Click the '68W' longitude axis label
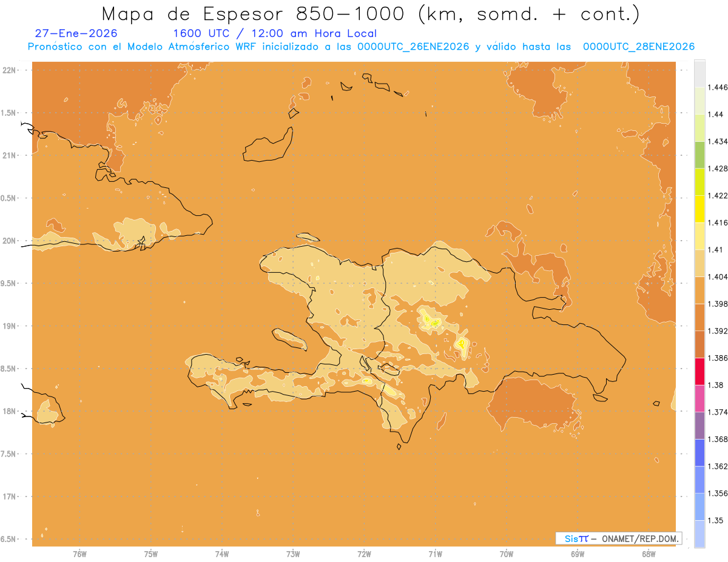The image size is (728, 562). coord(648,554)
